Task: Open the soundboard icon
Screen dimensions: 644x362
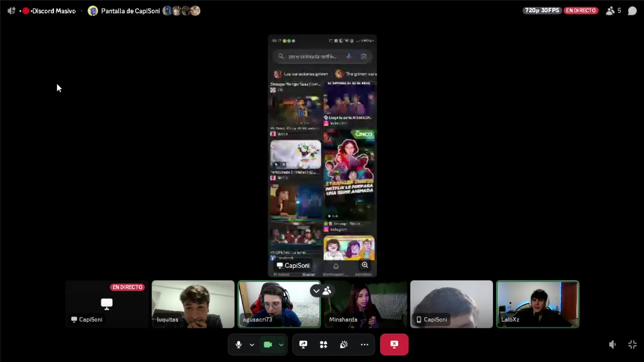Action: pos(344,344)
